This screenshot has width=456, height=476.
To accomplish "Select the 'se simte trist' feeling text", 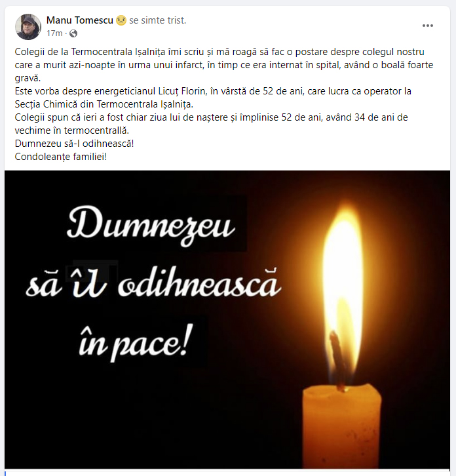I will (157, 20).
